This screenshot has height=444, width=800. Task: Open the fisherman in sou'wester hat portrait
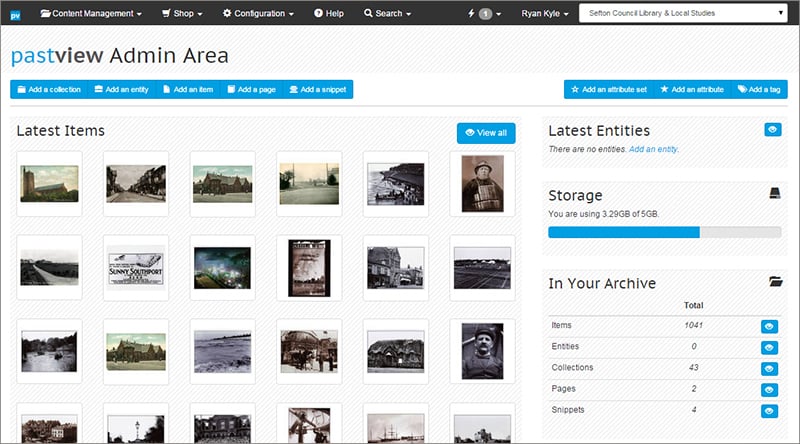click(x=483, y=184)
